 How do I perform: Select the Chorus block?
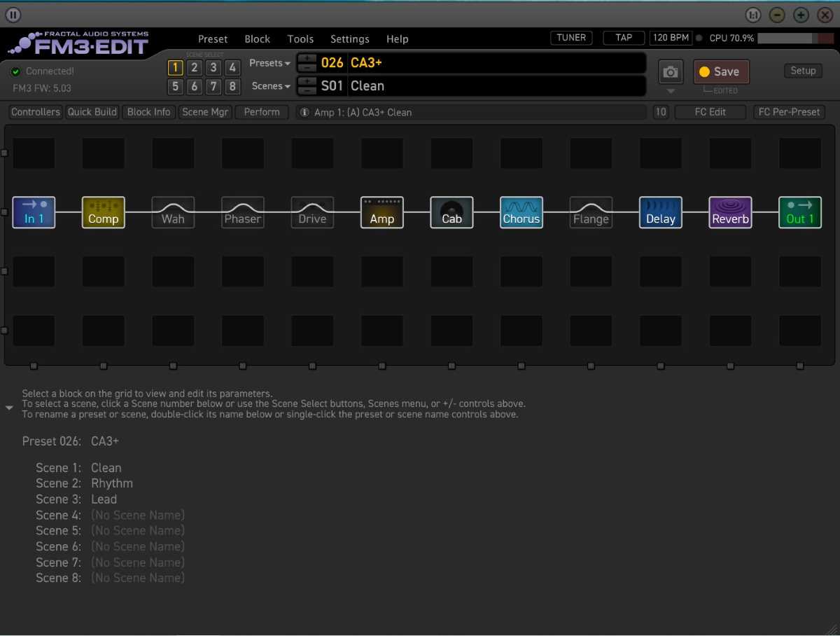click(521, 212)
